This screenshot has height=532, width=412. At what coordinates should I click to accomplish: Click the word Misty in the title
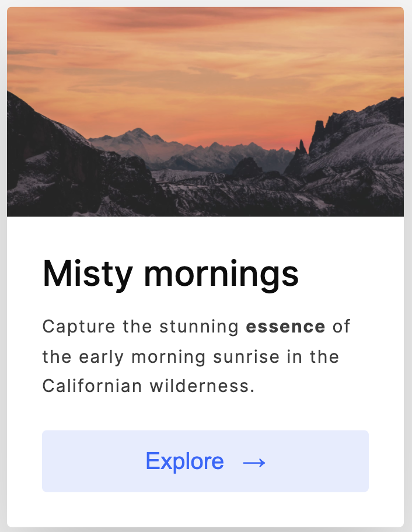coord(88,274)
